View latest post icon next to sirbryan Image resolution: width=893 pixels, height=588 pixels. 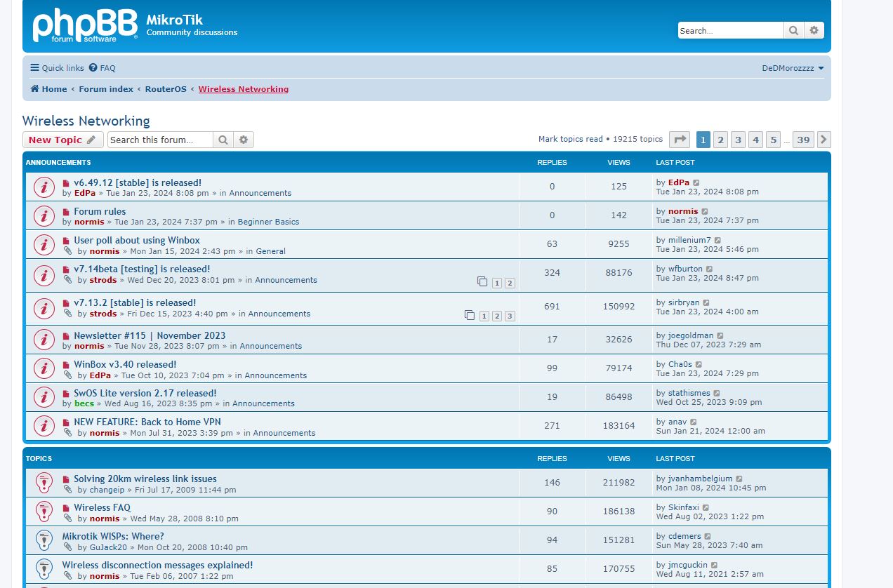pyautogui.click(x=706, y=302)
